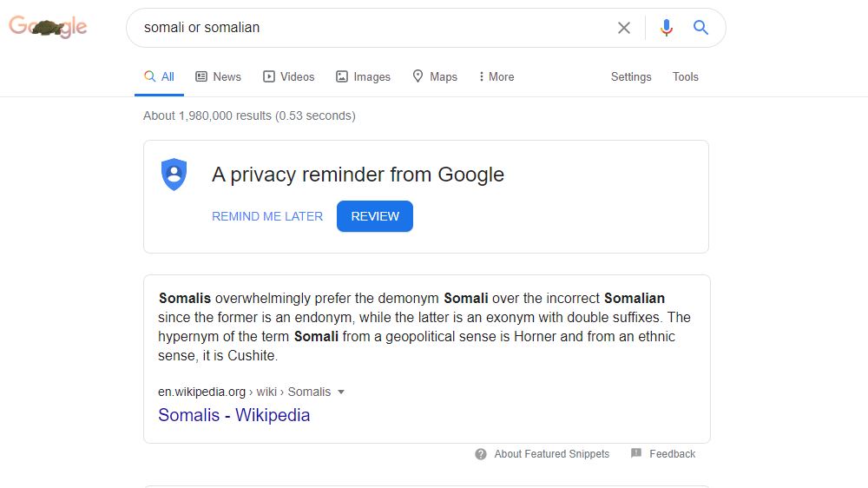Click the REVIEW privacy button

375,216
